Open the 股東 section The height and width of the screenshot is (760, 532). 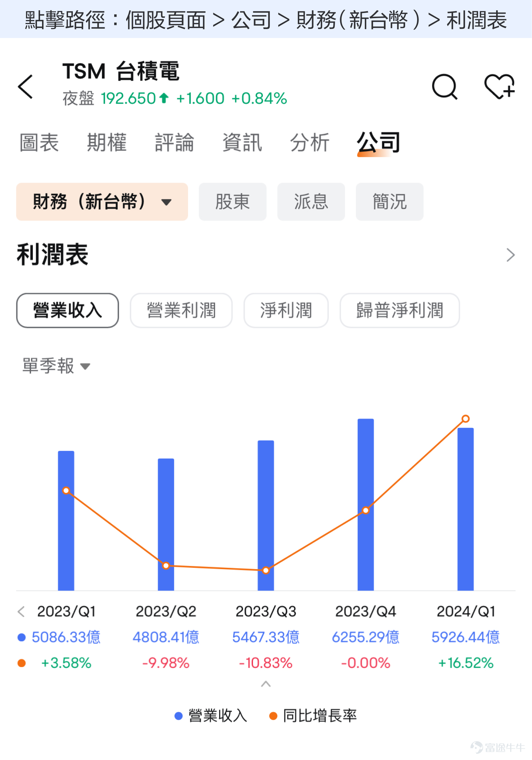click(232, 201)
